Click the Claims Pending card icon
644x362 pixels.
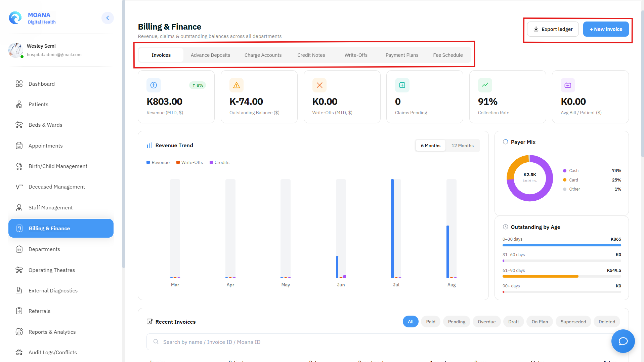[x=402, y=85]
